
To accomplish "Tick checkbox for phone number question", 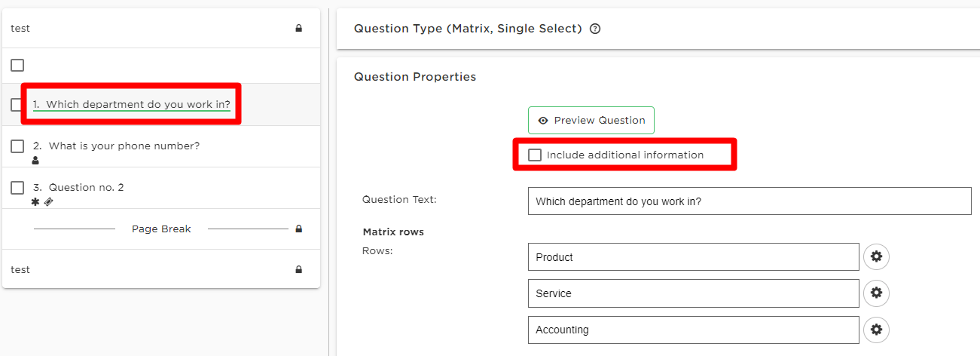I will pos(17,146).
